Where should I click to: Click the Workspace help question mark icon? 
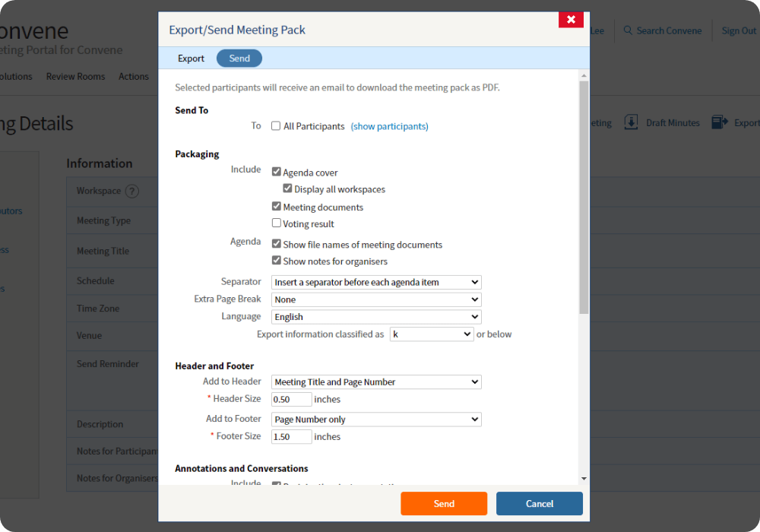[x=132, y=191]
